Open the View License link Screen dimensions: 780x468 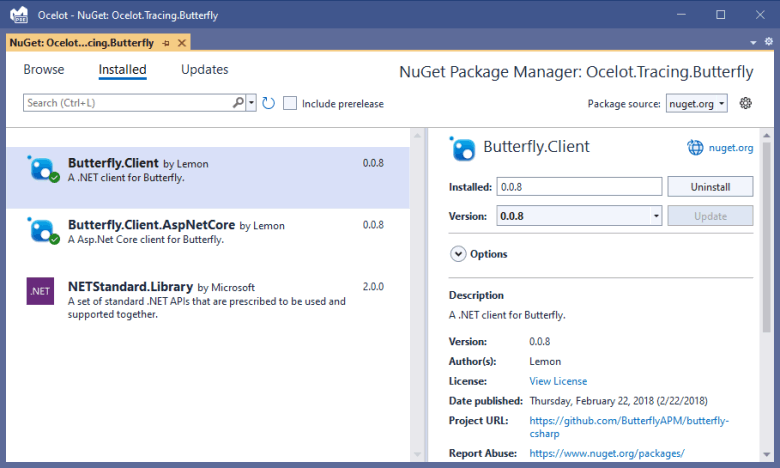(558, 381)
